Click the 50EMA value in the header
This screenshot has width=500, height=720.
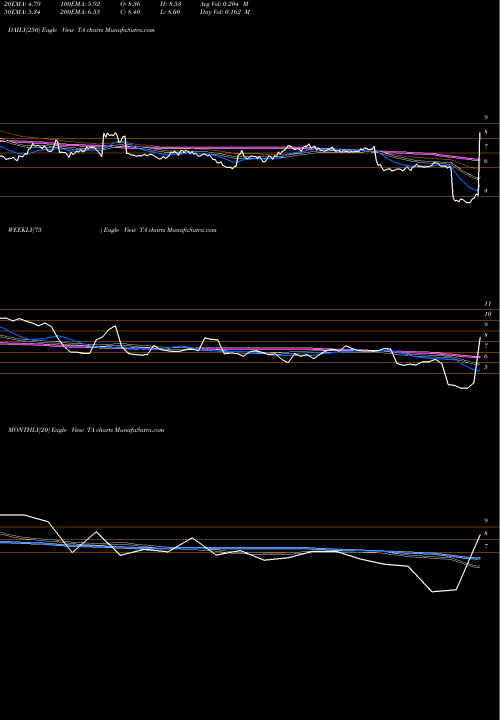point(22,12)
